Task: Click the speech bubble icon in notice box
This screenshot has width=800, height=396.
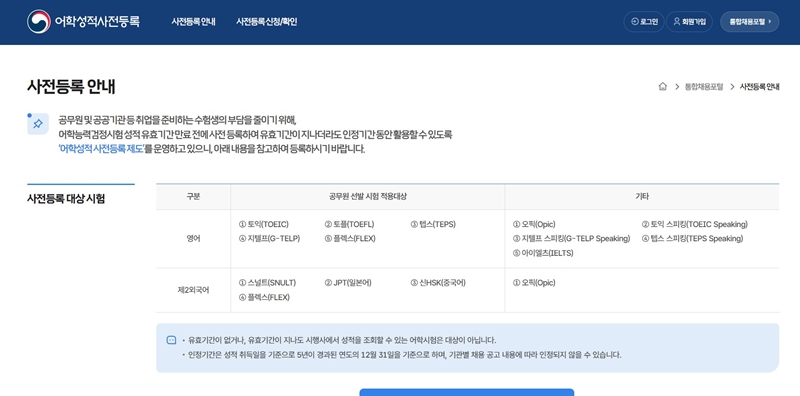Action: coord(171,340)
